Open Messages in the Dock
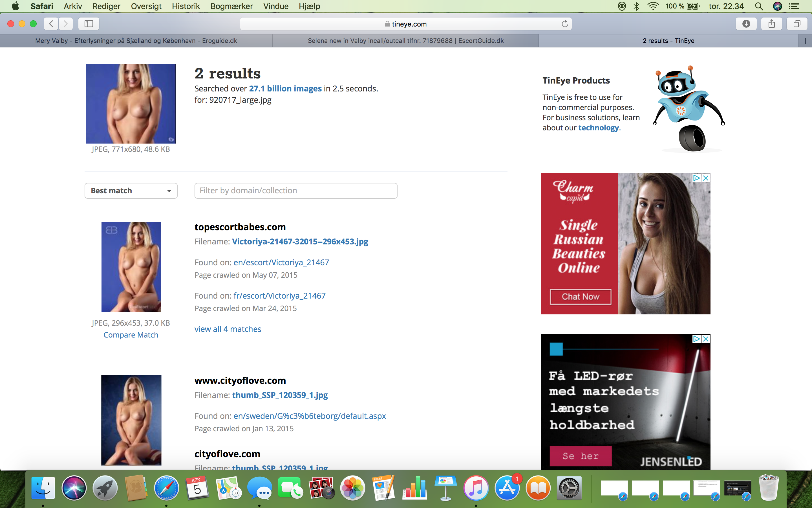Image resolution: width=812 pixels, height=508 pixels. (259, 488)
